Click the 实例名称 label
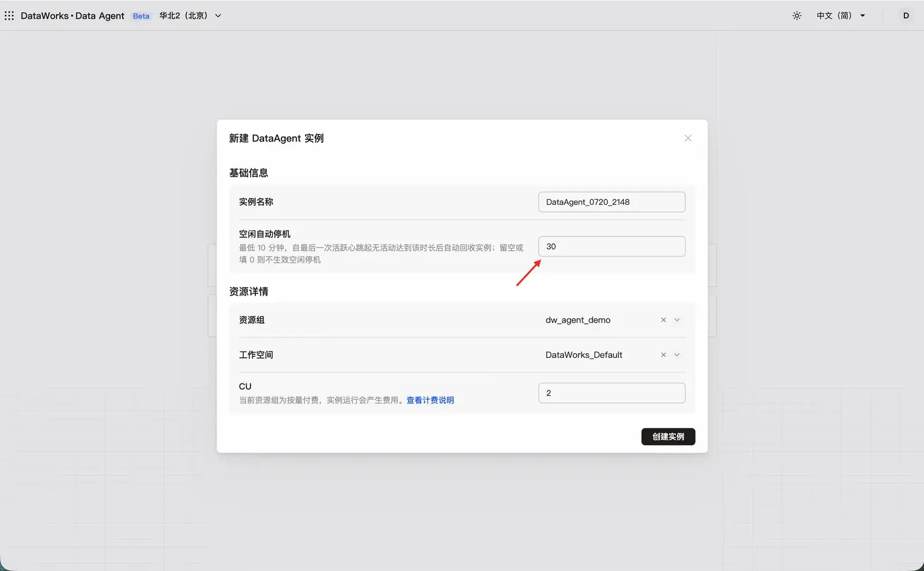The image size is (924, 571). tap(256, 202)
